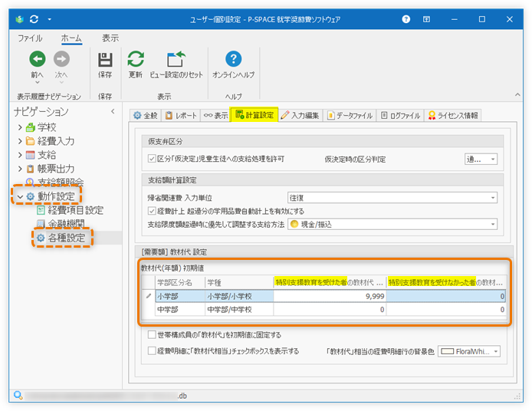Image resolution: width=532 pixels, height=411 pixels.
Task: Expand the 学校 navigation tree node
Action: (20, 127)
